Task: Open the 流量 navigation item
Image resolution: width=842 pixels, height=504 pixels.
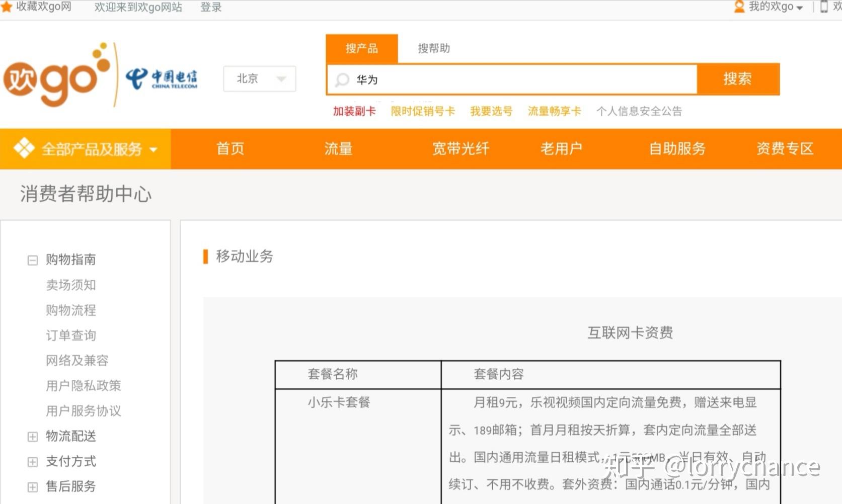Action: (338, 148)
